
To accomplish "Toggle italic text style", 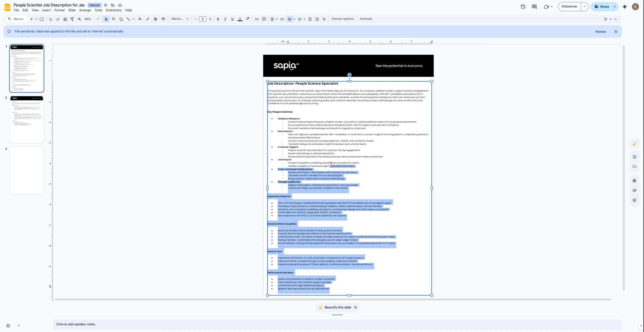I will [x=225, y=19].
